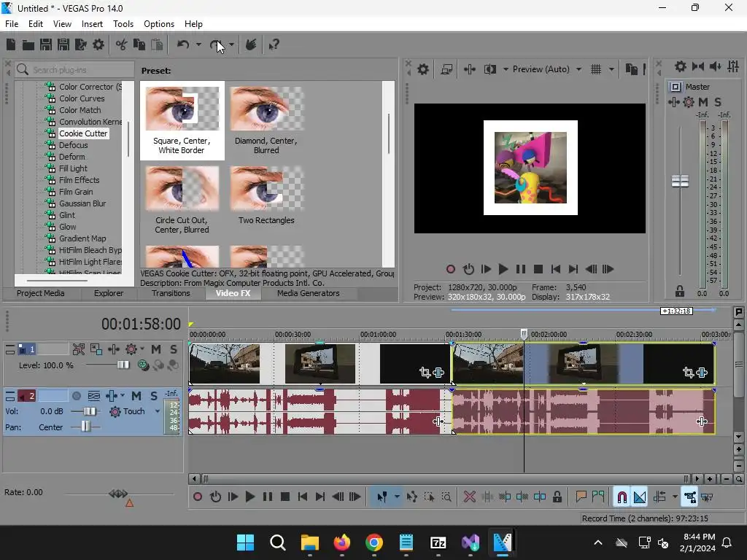Toggle Enable Snapping magnet button
Image resolution: width=747 pixels, height=560 pixels.
[x=622, y=497]
